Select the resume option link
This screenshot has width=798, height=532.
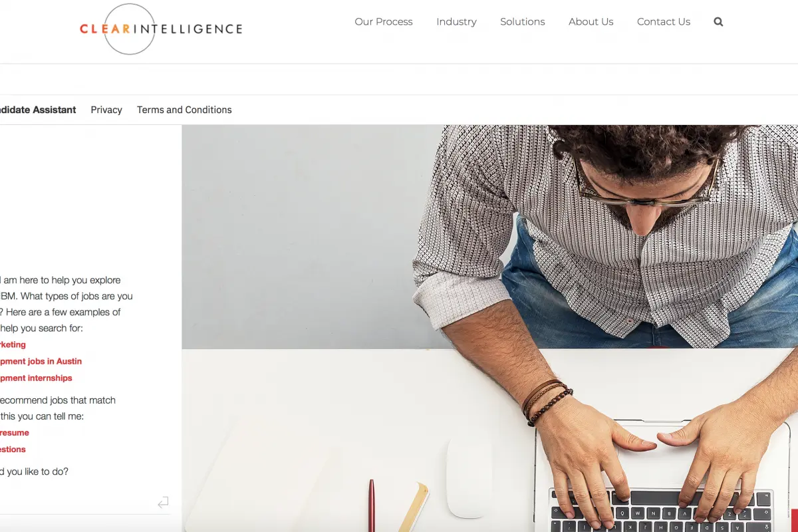[x=15, y=432]
